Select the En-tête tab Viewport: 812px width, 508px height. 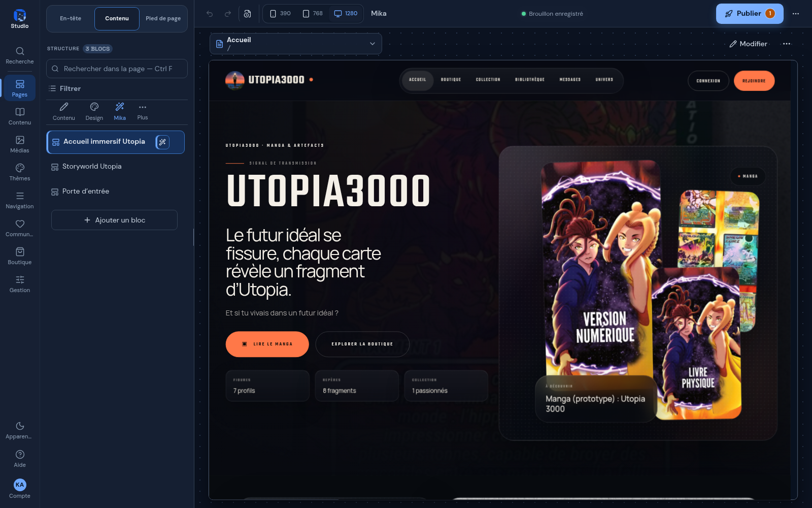click(x=71, y=18)
